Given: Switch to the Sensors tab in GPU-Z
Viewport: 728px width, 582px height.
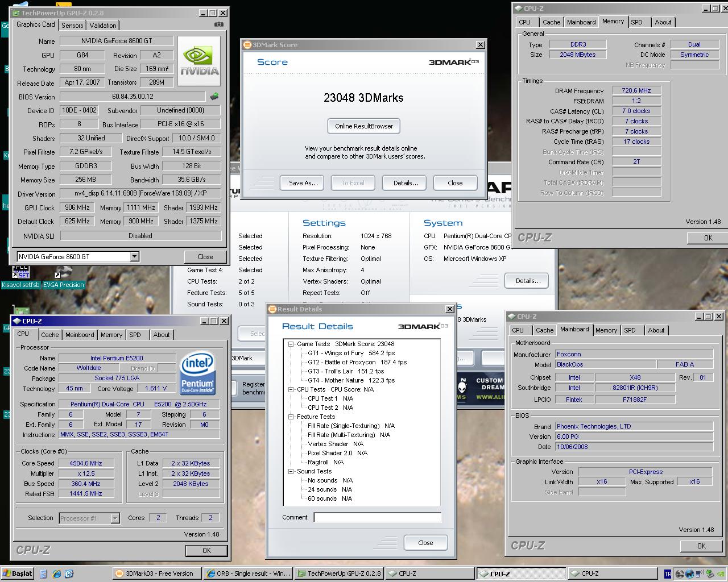Looking at the screenshot, I should (72, 25).
